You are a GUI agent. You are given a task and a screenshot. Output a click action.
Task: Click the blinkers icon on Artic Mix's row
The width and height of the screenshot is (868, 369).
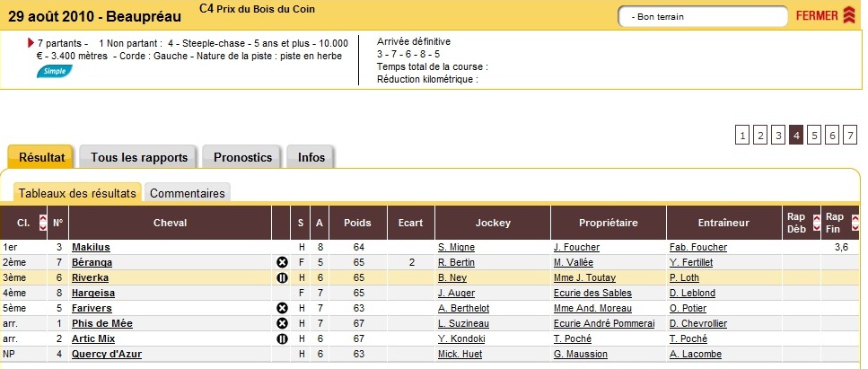(x=282, y=338)
